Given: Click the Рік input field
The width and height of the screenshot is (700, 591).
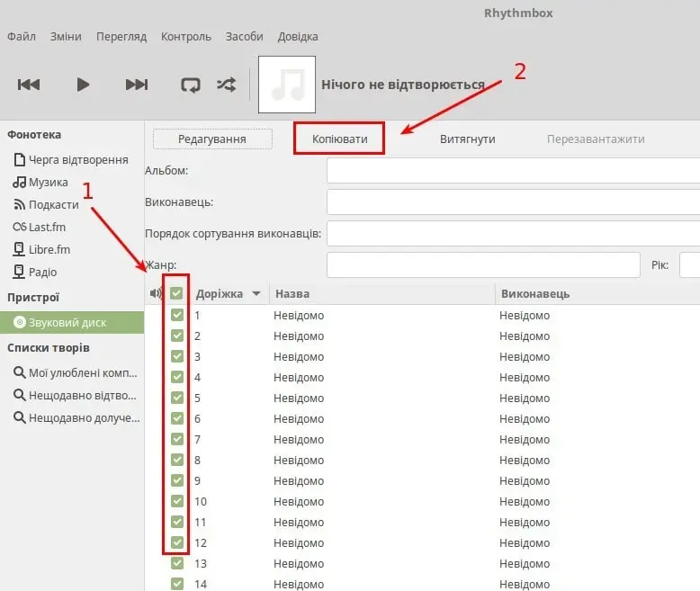Looking at the screenshot, I should tap(690, 264).
